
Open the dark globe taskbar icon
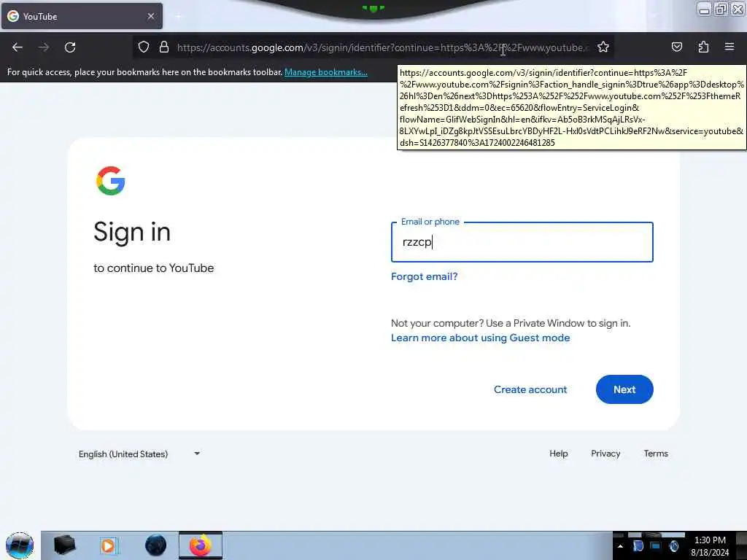coord(156,545)
